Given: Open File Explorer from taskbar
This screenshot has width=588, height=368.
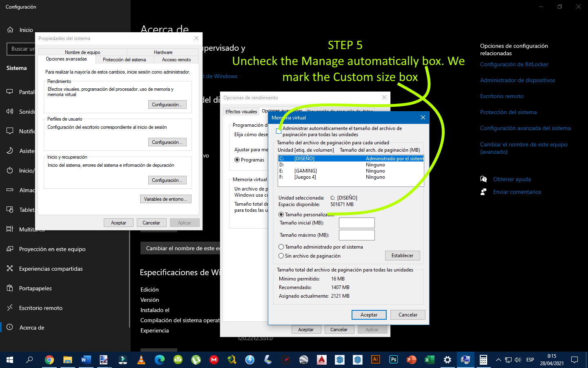Looking at the screenshot, I should pyautogui.click(x=67, y=360).
